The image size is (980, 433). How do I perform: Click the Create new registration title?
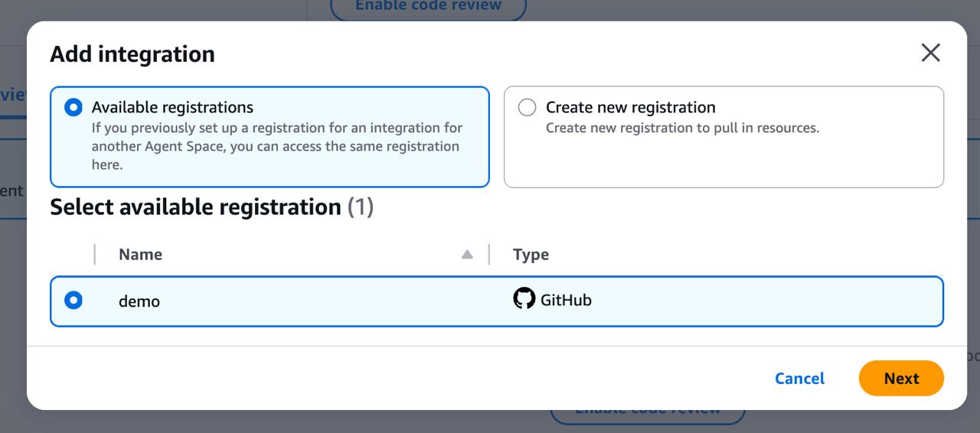(x=630, y=108)
